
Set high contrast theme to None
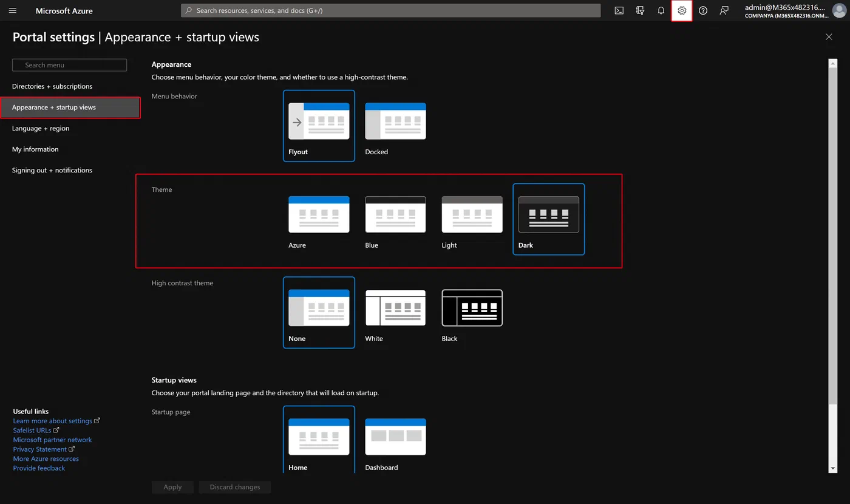319,313
